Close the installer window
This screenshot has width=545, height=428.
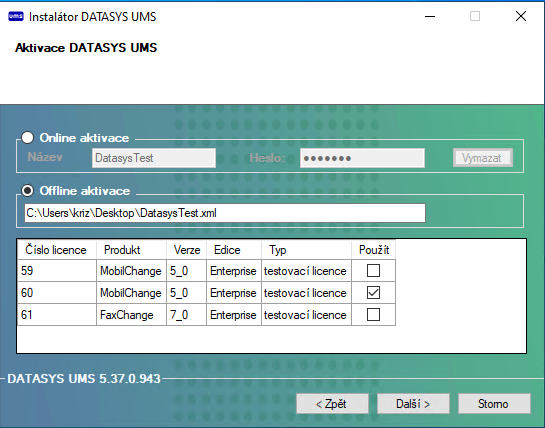click(521, 16)
